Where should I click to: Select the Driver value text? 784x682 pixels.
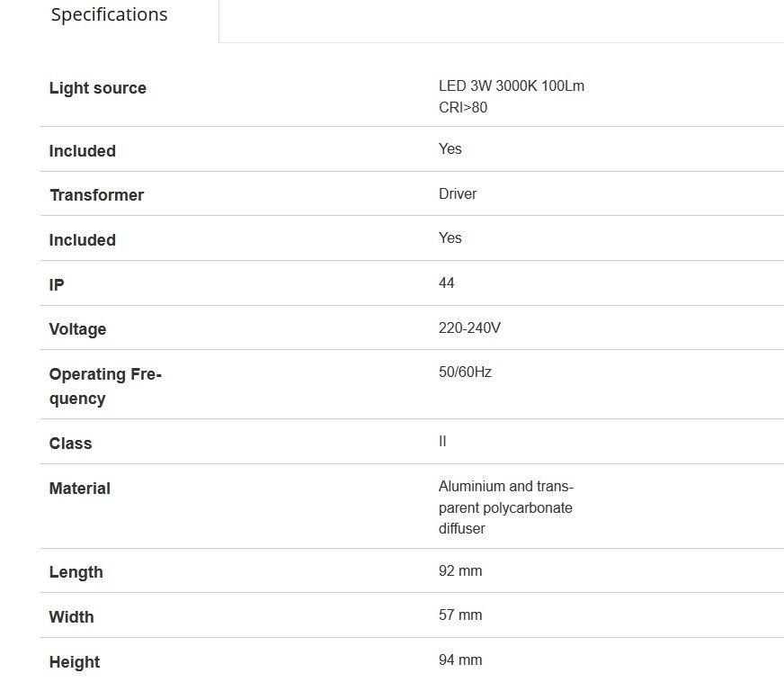click(458, 193)
